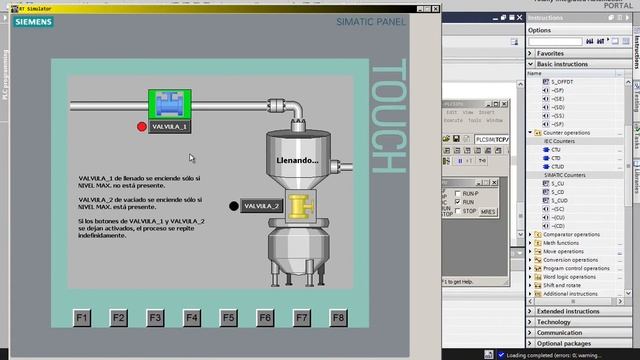Click the VALVULA_2 button on the panel
This screenshot has width=640, height=360.
(x=261, y=206)
